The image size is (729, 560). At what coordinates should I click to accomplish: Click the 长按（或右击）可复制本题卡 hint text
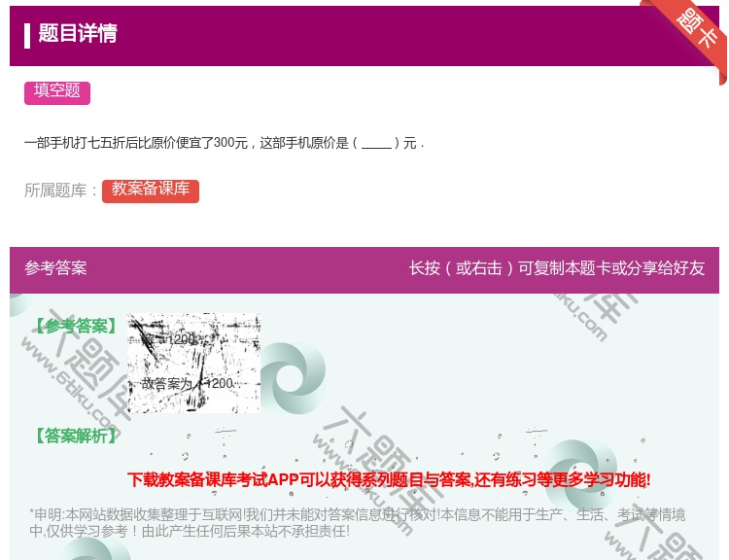[557, 268]
